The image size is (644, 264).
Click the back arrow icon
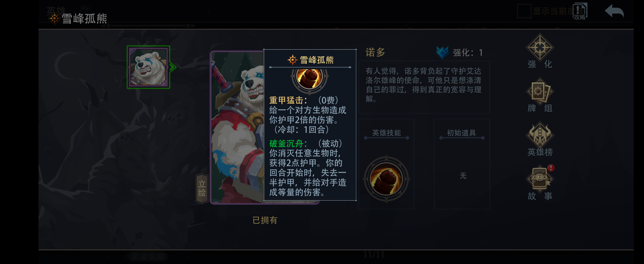pos(614,11)
